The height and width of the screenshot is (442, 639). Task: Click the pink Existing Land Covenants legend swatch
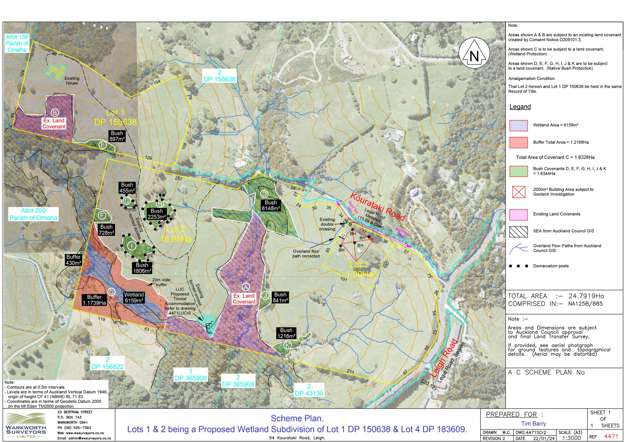pyautogui.click(x=518, y=213)
